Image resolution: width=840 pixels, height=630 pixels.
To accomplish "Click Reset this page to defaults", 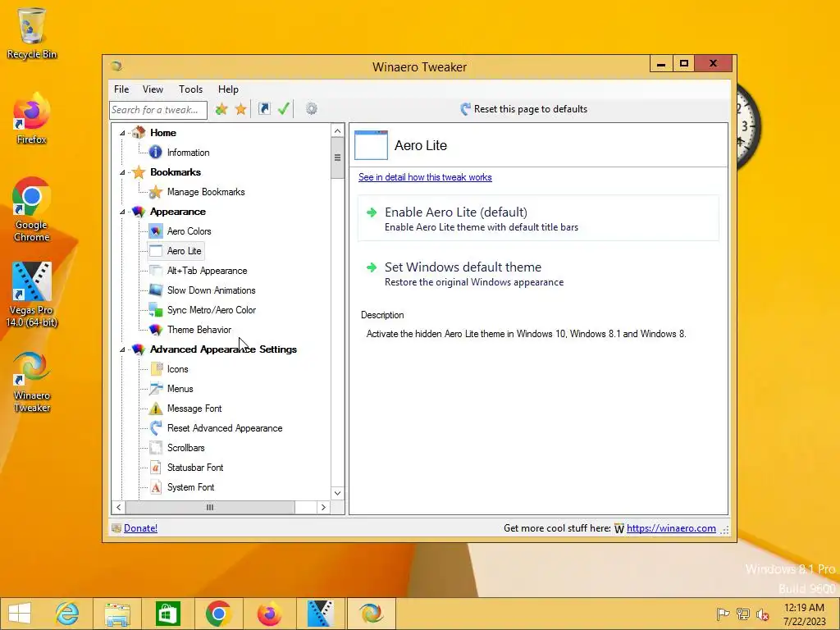I will pos(524,109).
